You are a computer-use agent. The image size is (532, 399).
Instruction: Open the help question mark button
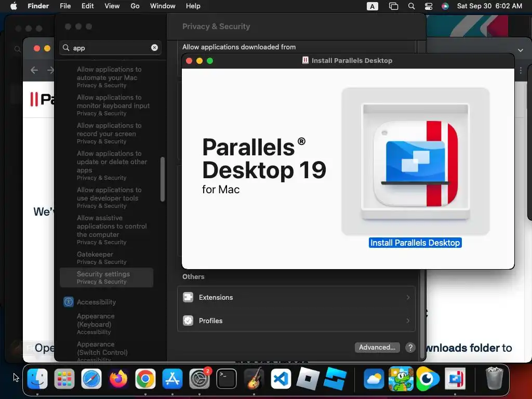pyautogui.click(x=410, y=348)
